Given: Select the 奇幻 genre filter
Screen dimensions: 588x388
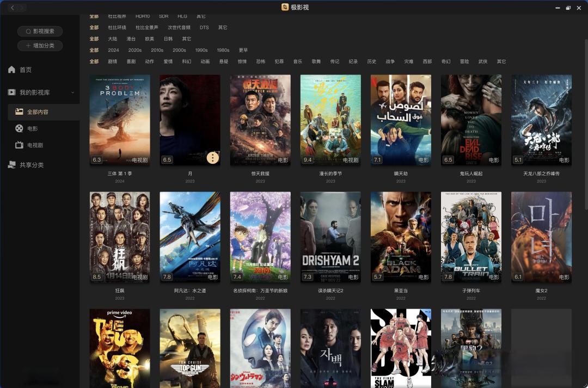Looking at the screenshot, I should (x=446, y=61).
